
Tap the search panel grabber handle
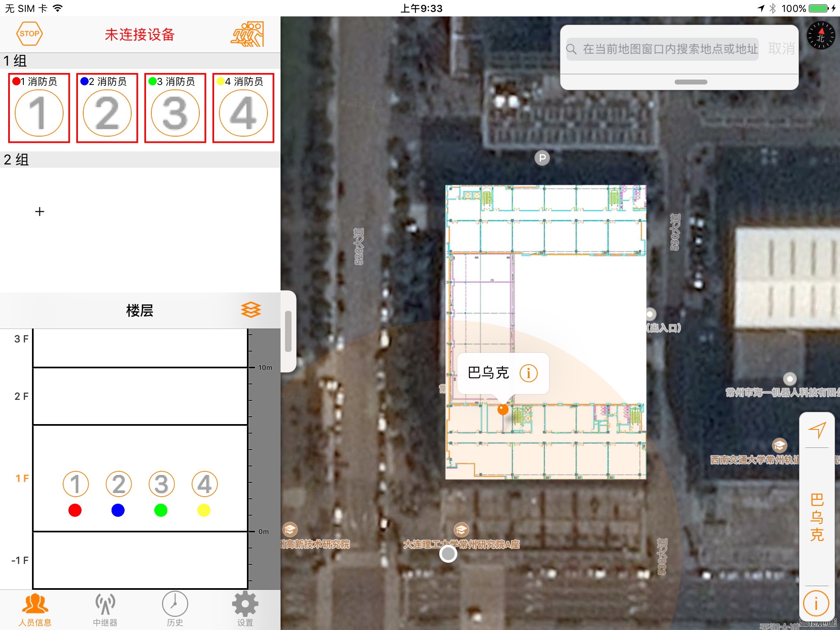tap(691, 82)
